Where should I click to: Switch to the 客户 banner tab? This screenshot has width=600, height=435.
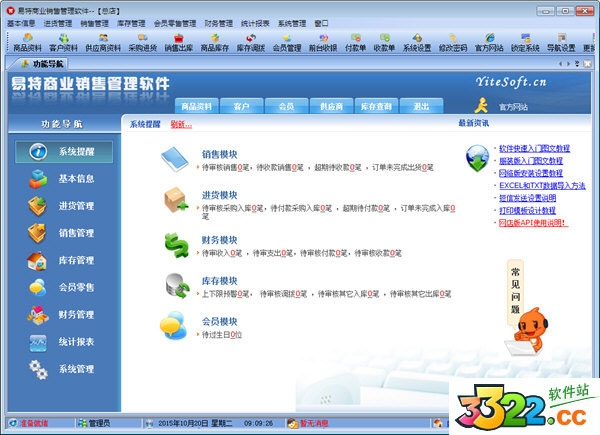[241, 106]
